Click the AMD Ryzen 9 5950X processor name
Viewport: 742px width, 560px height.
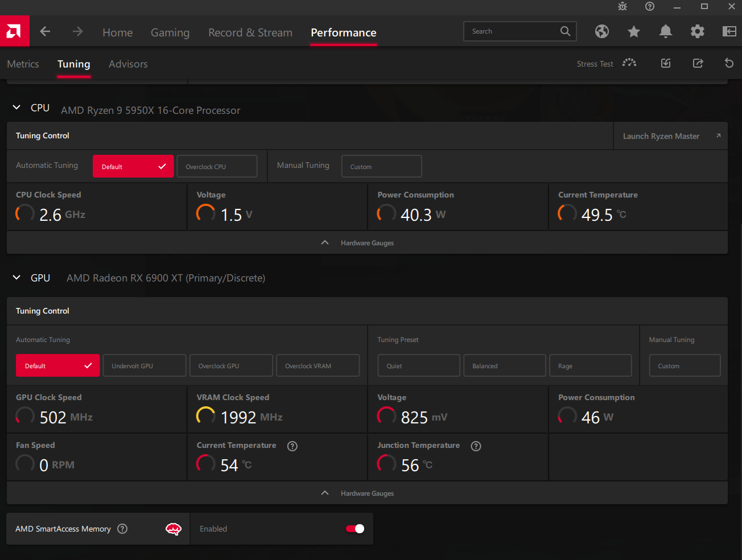tap(151, 110)
